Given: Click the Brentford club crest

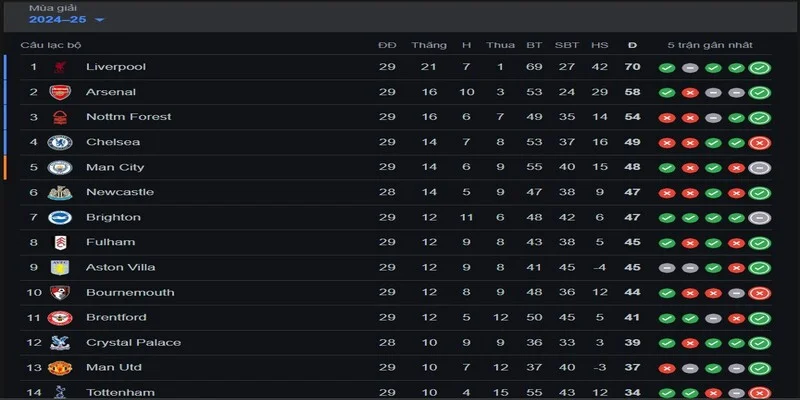Looking at the screenshot, I should [60, 318].
